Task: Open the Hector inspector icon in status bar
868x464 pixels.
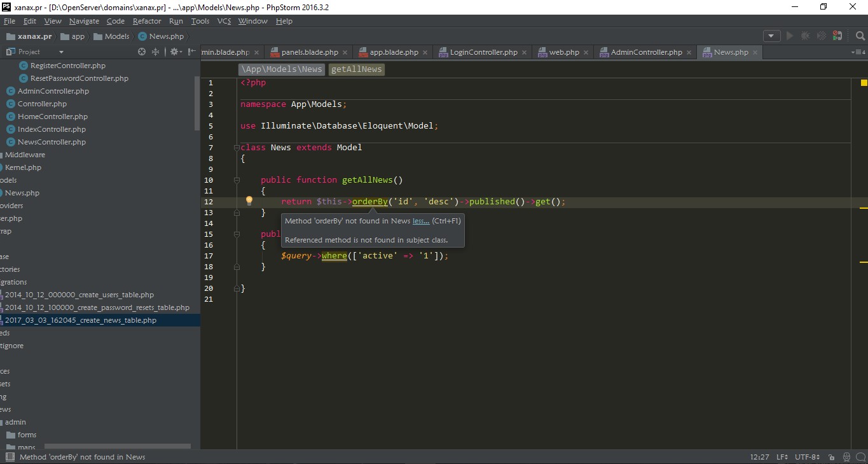Action: click(847, 457)
